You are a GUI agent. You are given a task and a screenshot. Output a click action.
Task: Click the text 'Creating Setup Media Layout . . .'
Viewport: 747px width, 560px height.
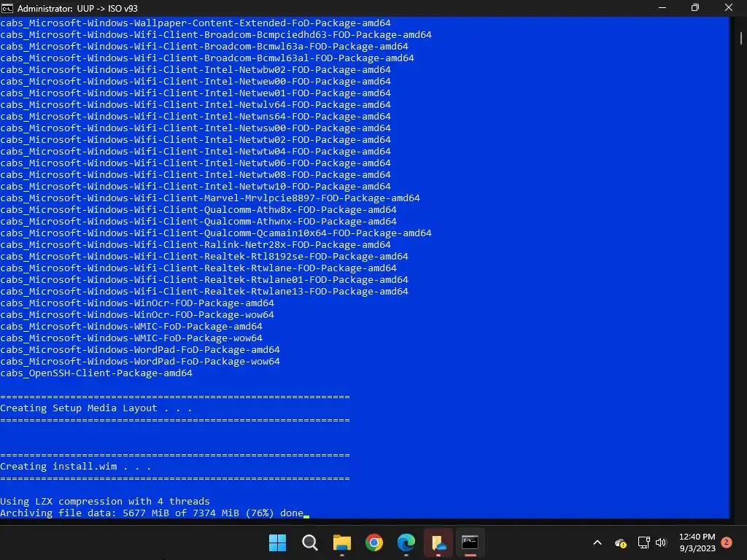(x=96, y=408)
